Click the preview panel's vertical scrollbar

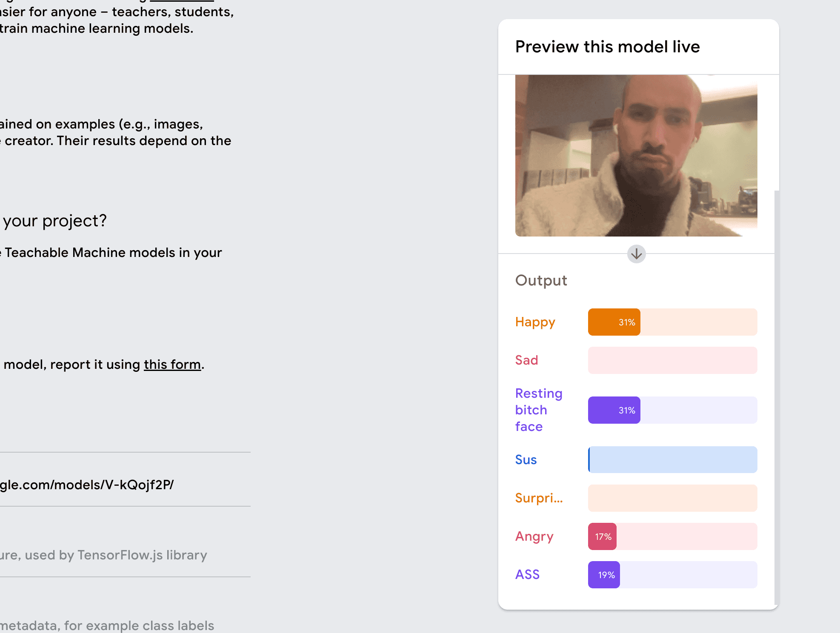pyautogui.click(x=777, y=383)
